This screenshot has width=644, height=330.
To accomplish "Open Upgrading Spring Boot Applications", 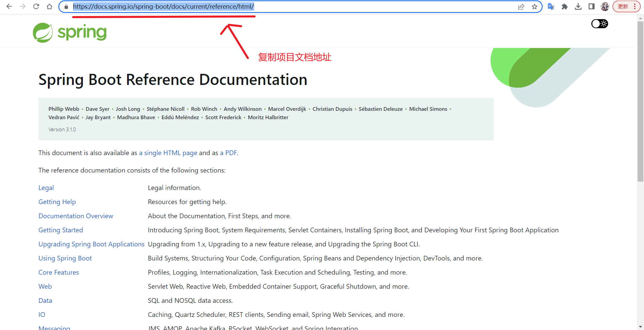I will (91, 244).
